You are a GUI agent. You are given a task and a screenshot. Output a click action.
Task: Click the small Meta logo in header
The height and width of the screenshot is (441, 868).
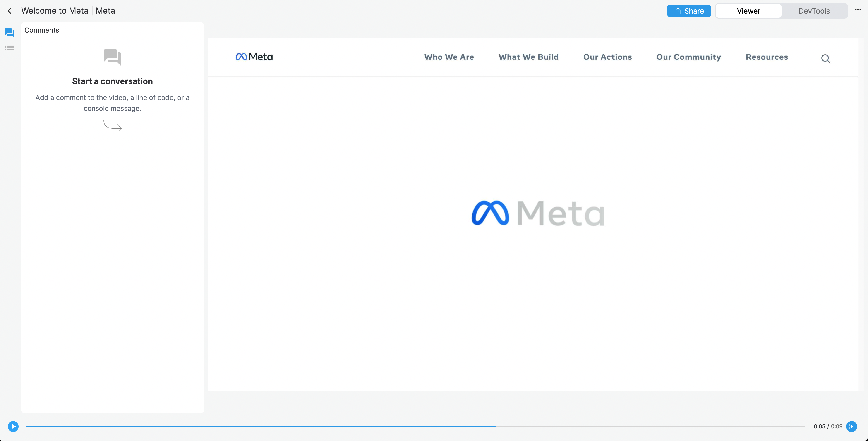click(254, 57)
